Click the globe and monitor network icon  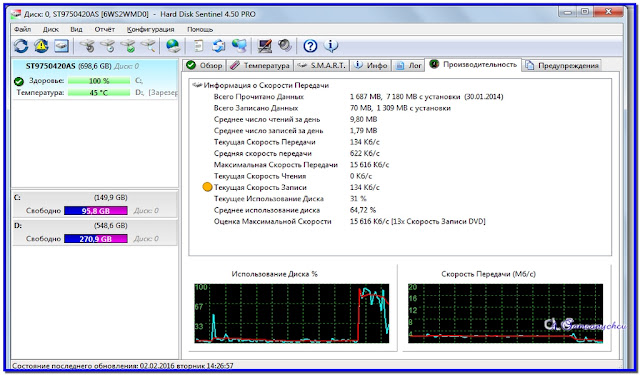(239, 46)
